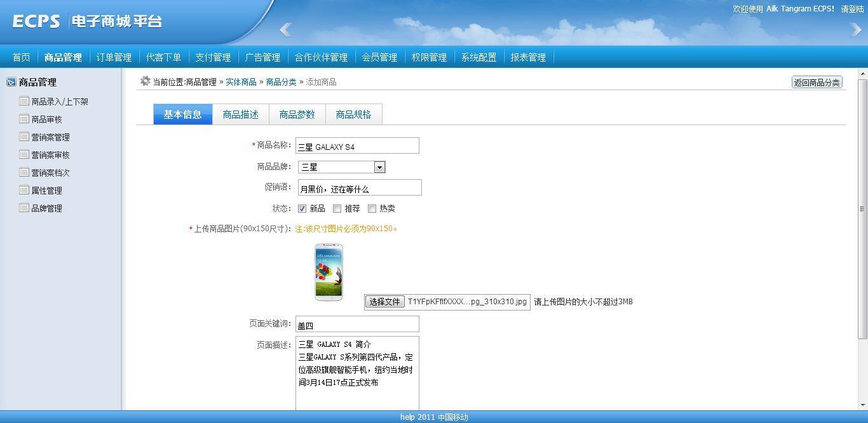868x423 pixels.
Task: Click the right banner arrow icon
Action: [x=856, y=29]
